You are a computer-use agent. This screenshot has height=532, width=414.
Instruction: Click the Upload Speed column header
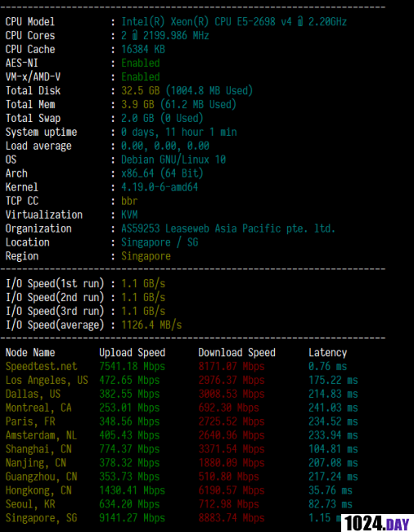point(133,353)
